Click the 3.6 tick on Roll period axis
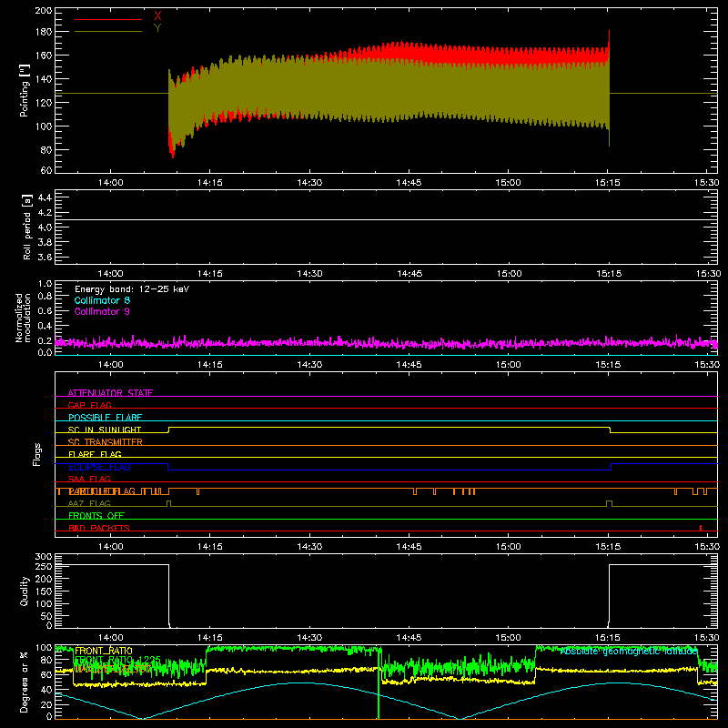This screenshot has height=728, width=728. tap(45, 258)
